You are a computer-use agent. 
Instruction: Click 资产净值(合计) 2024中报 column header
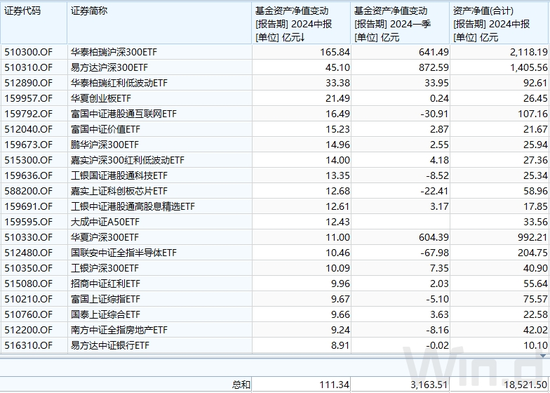(500, 23)
